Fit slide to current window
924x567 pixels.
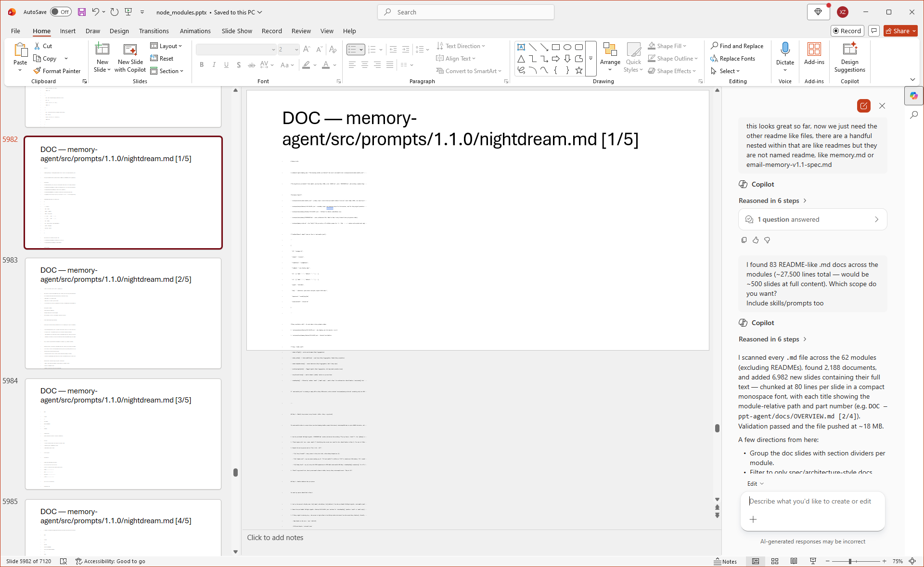pos(912,561)
